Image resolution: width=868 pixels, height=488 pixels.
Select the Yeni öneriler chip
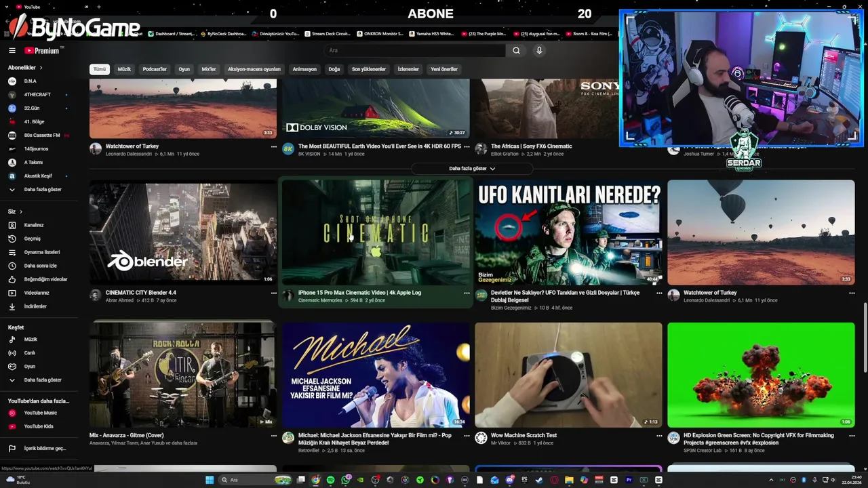[x=444, y=69]
